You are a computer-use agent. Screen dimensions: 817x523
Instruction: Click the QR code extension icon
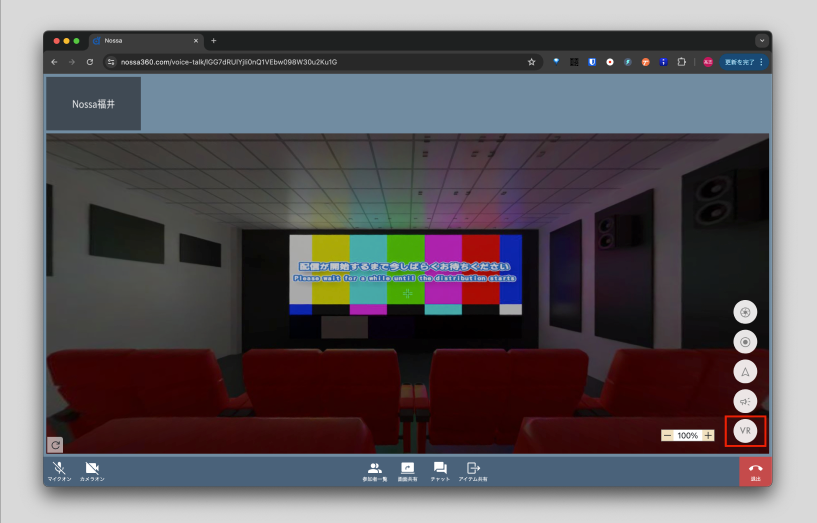(x=574, y=62)
